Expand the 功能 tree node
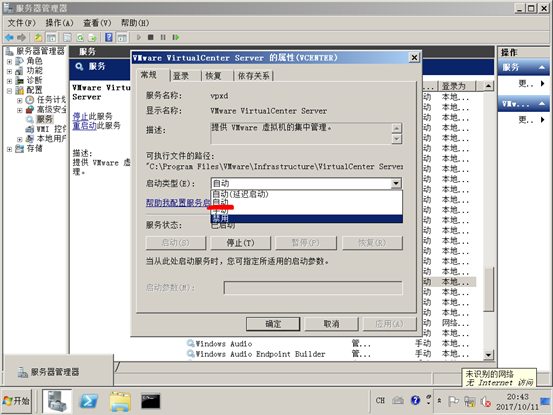 9,71
